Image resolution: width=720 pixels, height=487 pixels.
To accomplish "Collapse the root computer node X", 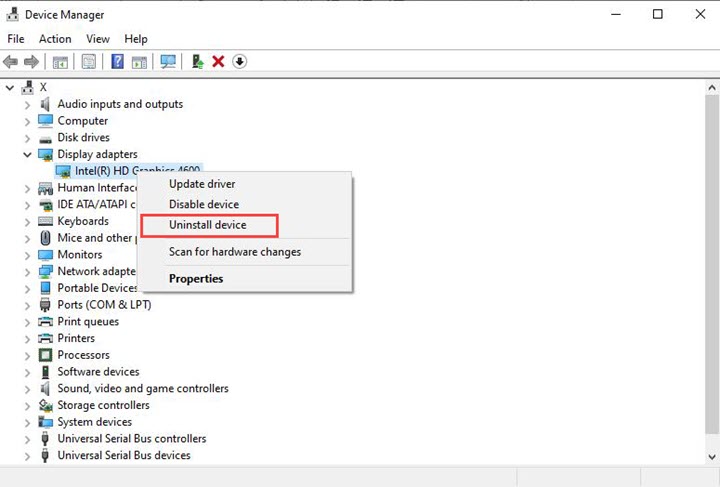I will pos(10,87).
